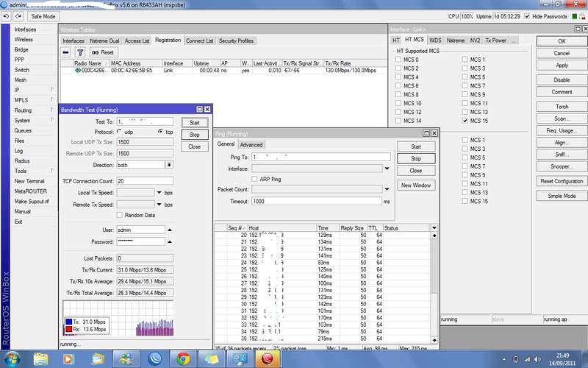Click the Simple Mode button

562,196
